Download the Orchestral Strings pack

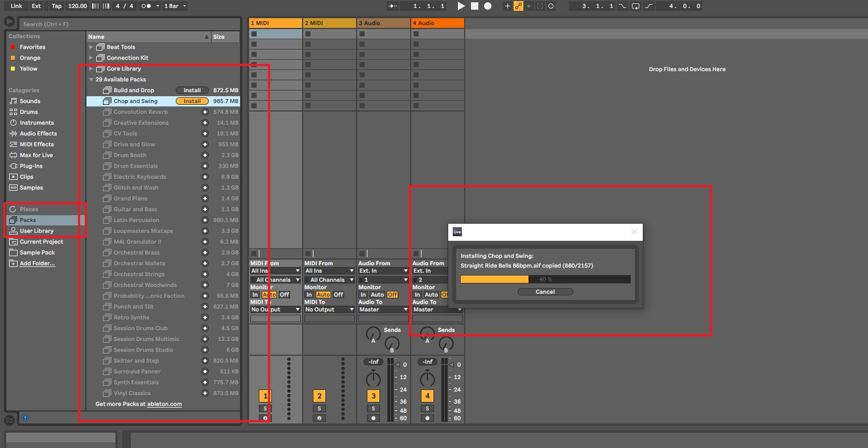pos(205,274)
